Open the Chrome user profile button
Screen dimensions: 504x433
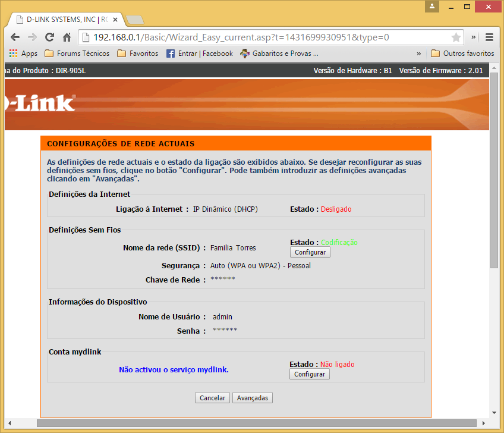[431, 6]
